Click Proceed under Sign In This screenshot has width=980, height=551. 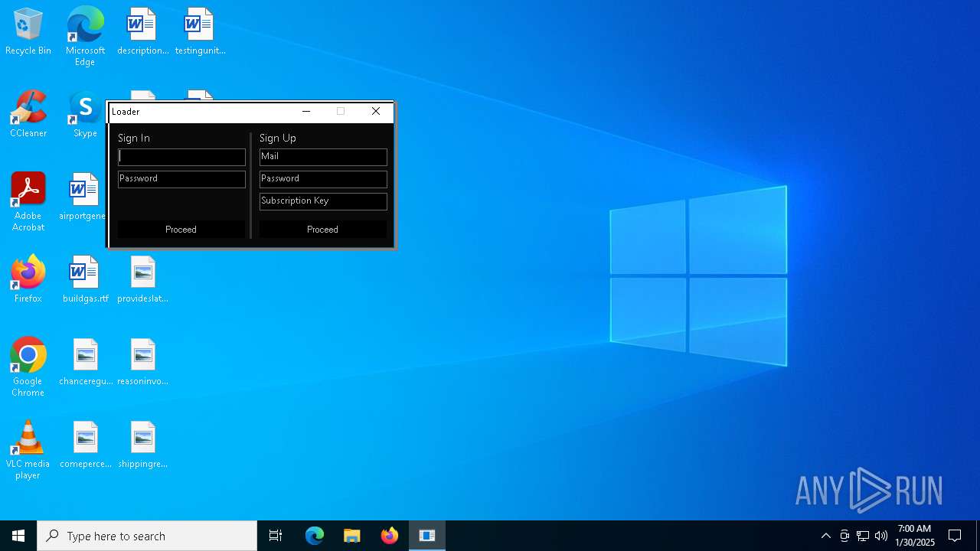click(181, 230)
